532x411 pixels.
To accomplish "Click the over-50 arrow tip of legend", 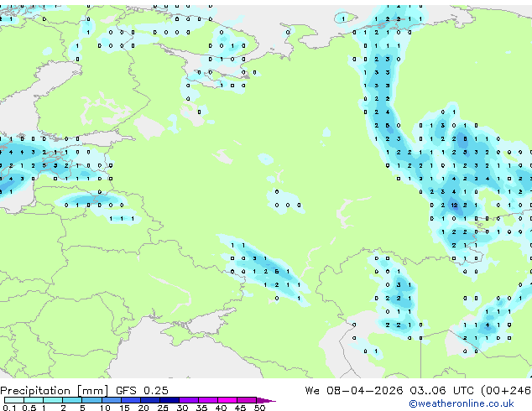I will (268, 401).
